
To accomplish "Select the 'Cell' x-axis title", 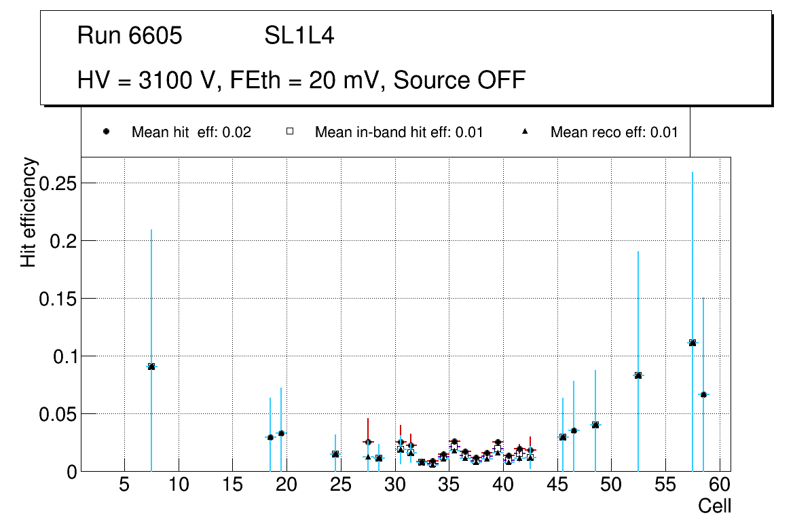I will (714, 506).
